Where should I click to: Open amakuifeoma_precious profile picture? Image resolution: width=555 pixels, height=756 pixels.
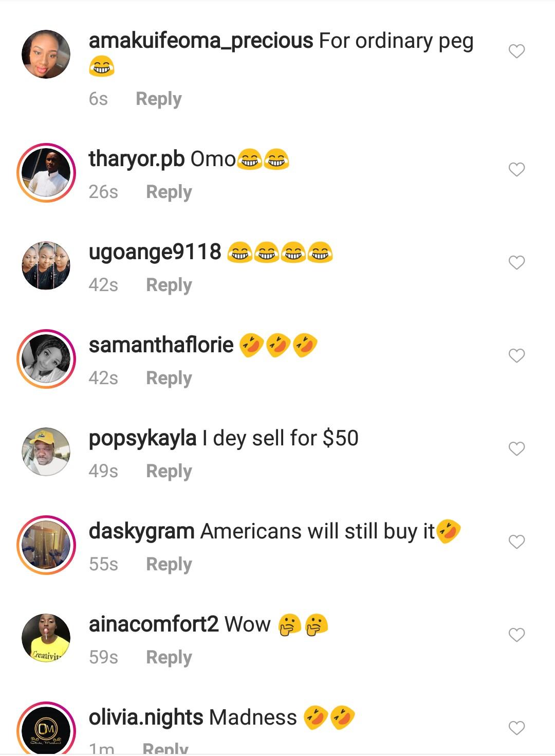click(46, 54)
